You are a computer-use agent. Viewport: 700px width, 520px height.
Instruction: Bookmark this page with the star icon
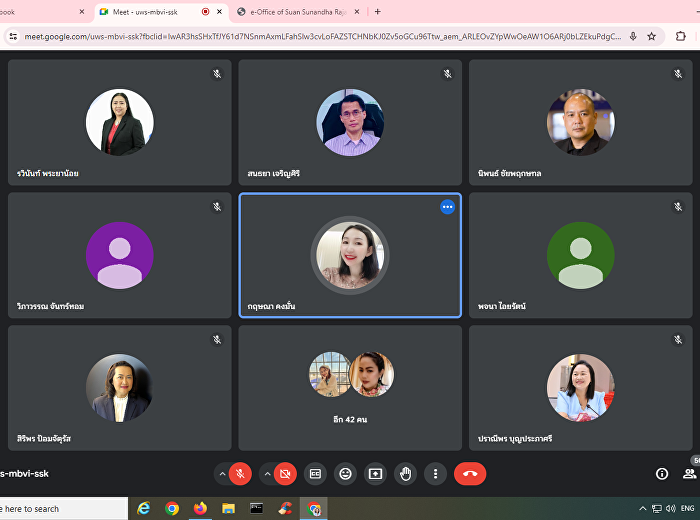(x=652, y=36)
